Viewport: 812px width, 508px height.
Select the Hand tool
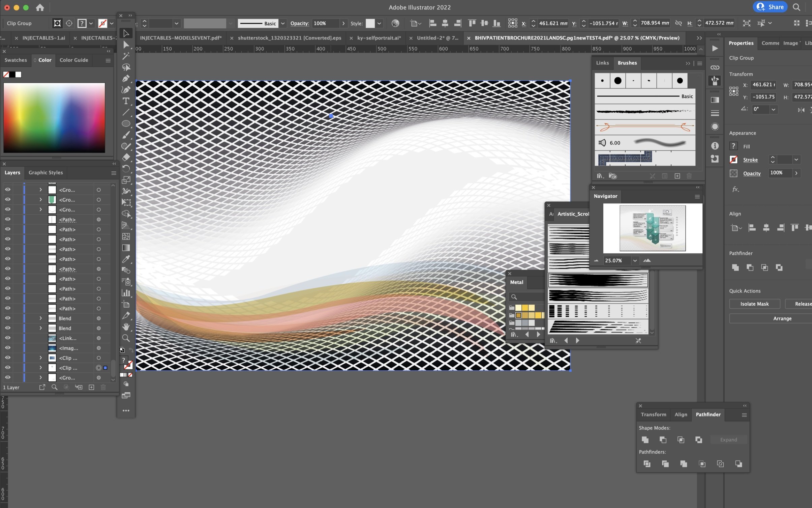(x=126, y=327)
